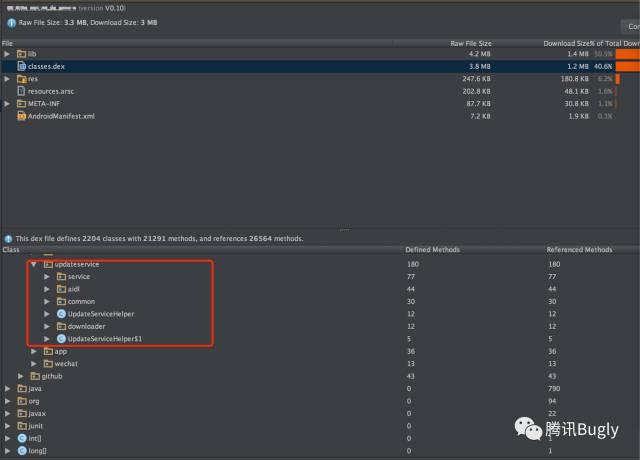Expand the java package
The width and height of the screenshot is (640, 460).
click(7, 389)
